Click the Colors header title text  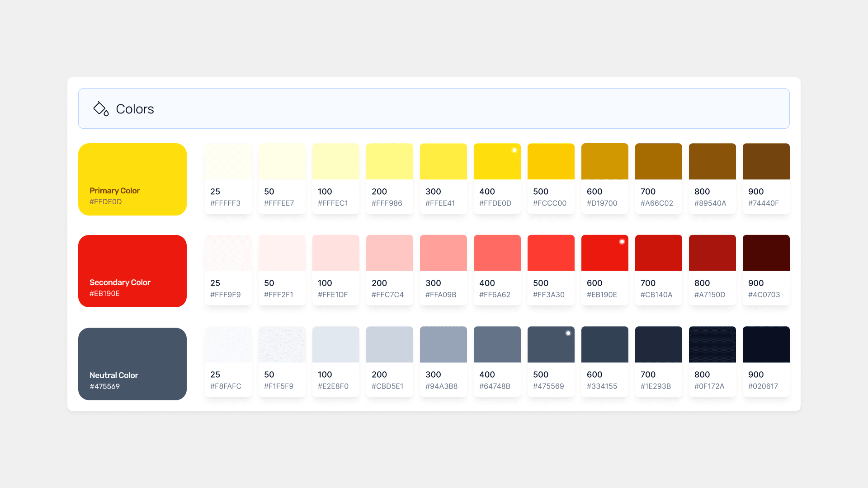[135, 109]
